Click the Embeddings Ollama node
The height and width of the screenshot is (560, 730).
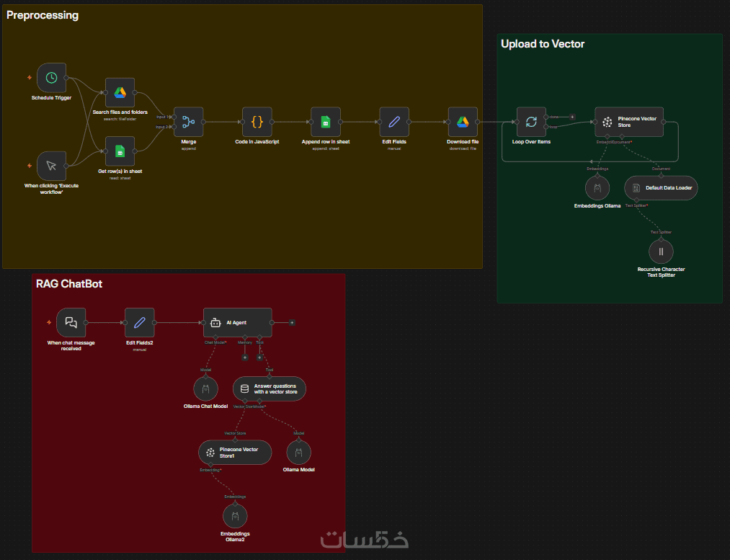(x=597, y=188)
